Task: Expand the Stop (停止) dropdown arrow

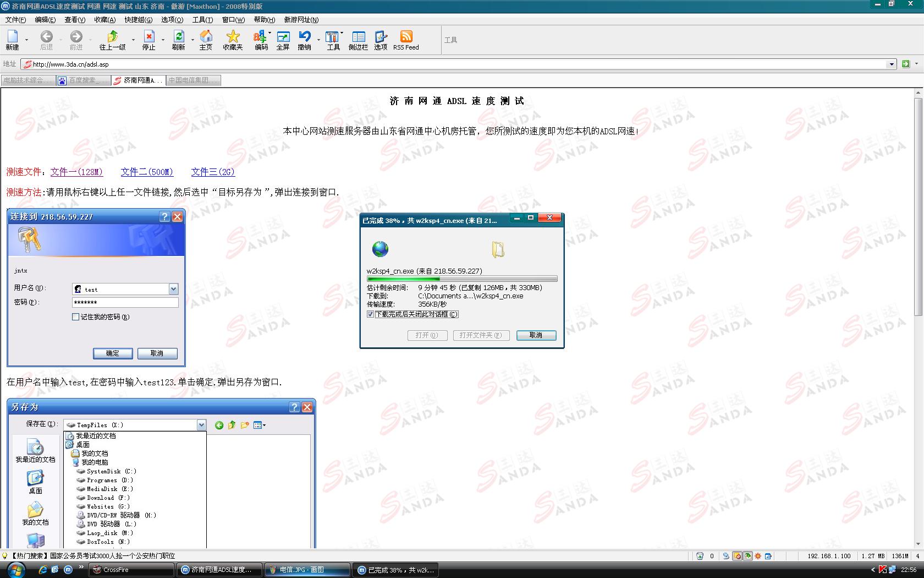Action: [x=163, y=40]
